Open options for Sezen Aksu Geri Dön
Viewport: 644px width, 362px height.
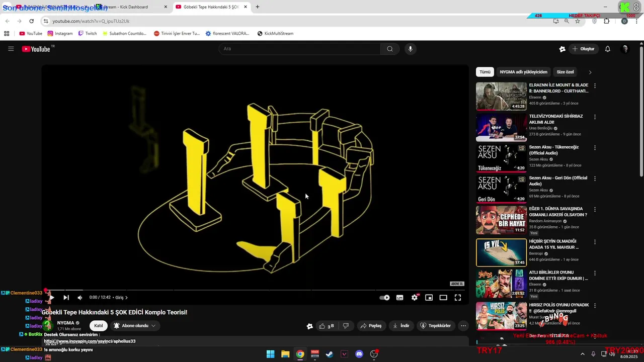click(595, 178)
